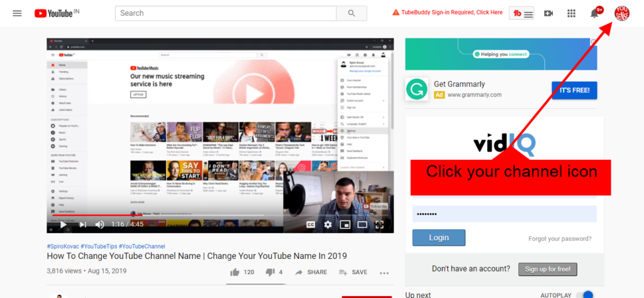Viewport: 644px width, 298px height.
Task: Mute the video volume
Action: (100, 224)
